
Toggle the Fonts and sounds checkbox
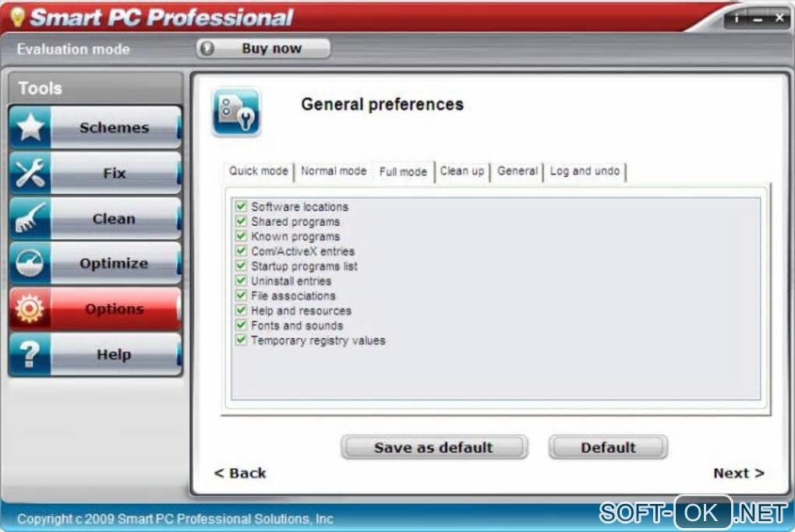(x=241, y=325)
